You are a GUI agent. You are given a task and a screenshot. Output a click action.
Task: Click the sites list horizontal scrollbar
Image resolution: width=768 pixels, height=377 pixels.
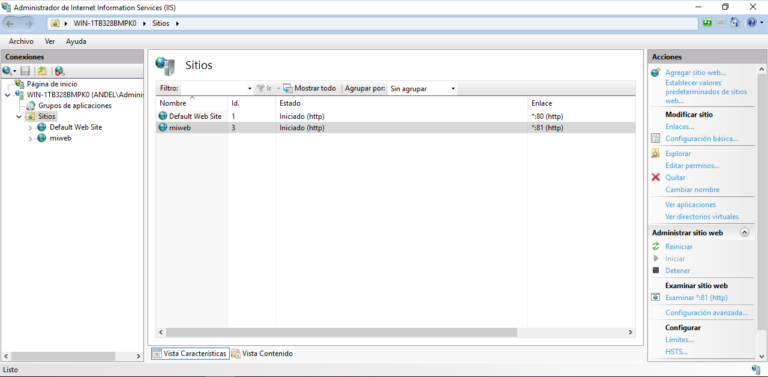395,332
